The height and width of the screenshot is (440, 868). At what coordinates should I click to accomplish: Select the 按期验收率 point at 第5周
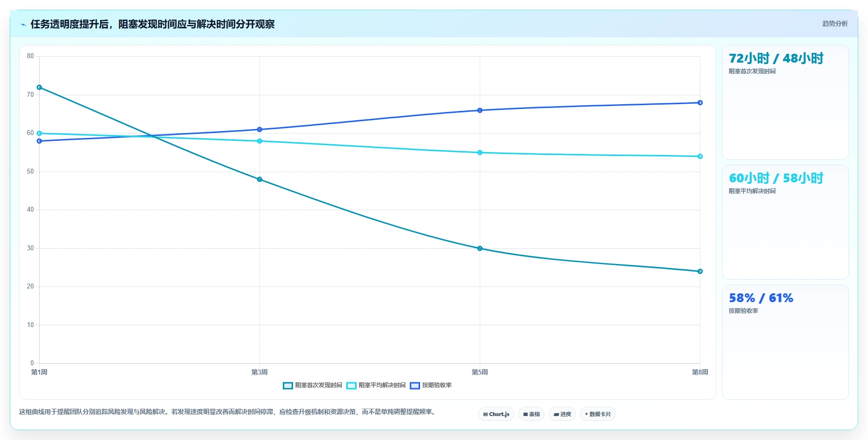(480, 110)
